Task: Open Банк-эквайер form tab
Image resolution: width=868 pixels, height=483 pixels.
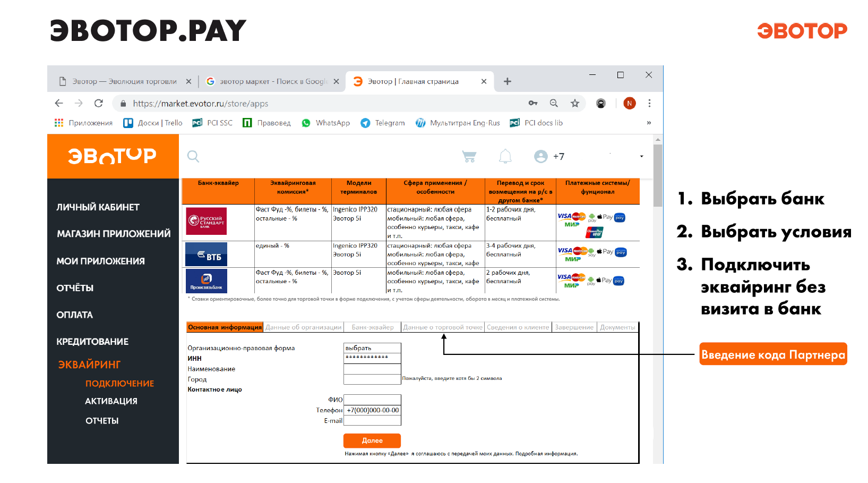Action: tap(373, 327)
